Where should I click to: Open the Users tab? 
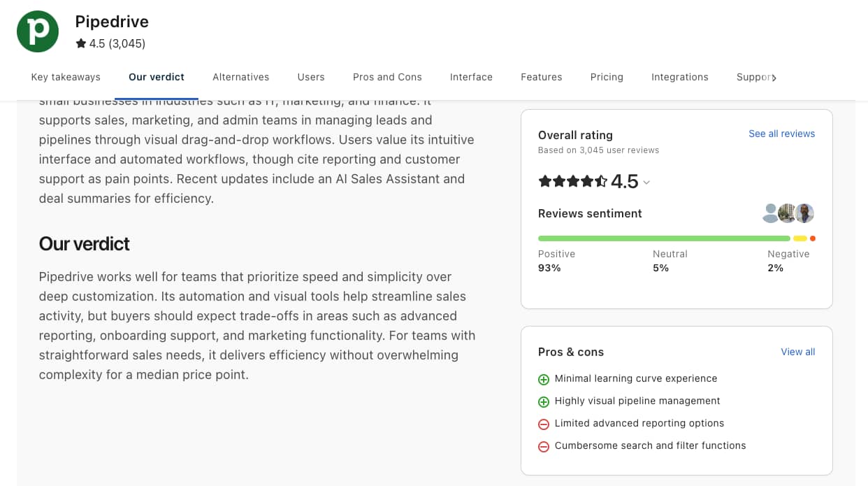(311, 77)
